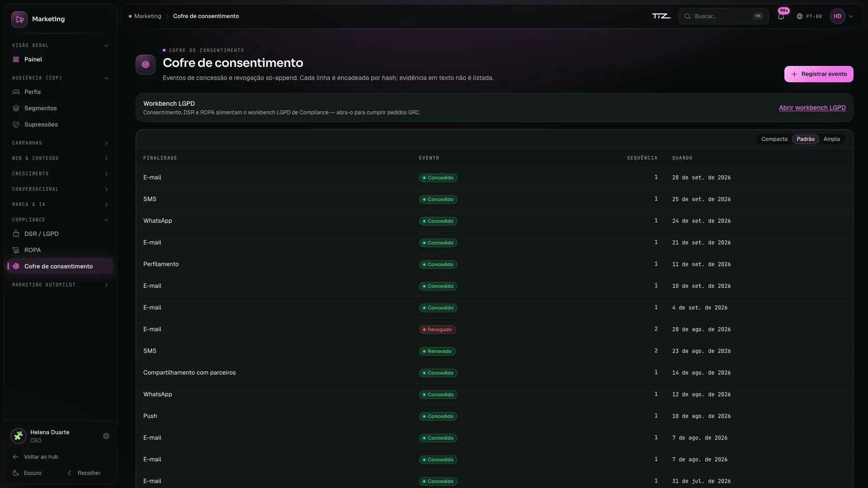Image resolution: width=868 pixels, height=488 pixels.
Task: Click the HD user avatar
Action: [x=838, y=16]
